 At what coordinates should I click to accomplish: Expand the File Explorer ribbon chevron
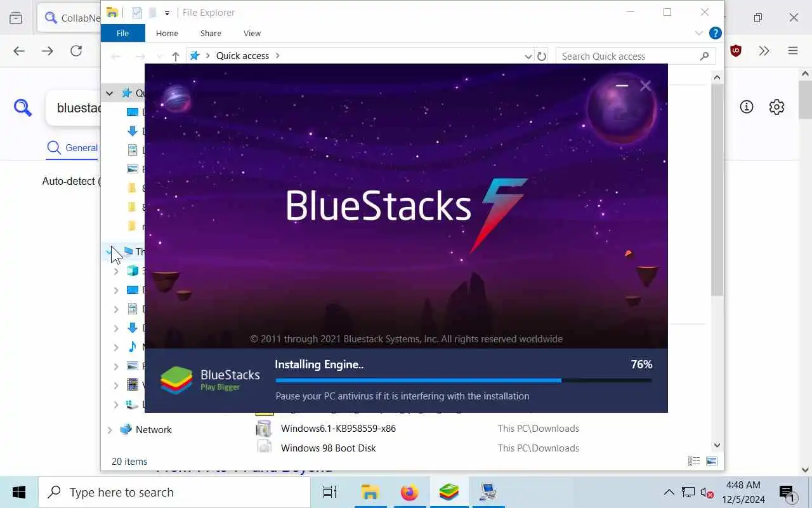tap(699, 33)
